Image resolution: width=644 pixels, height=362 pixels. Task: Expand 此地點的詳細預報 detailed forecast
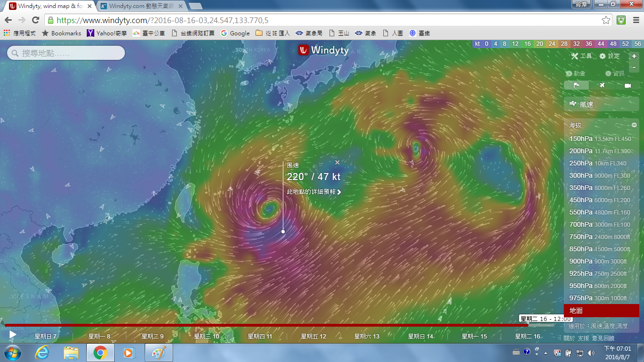click(314, 192)
